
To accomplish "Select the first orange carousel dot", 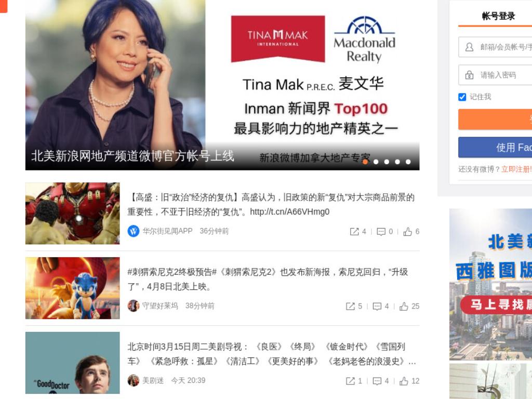I will point(365,162).
